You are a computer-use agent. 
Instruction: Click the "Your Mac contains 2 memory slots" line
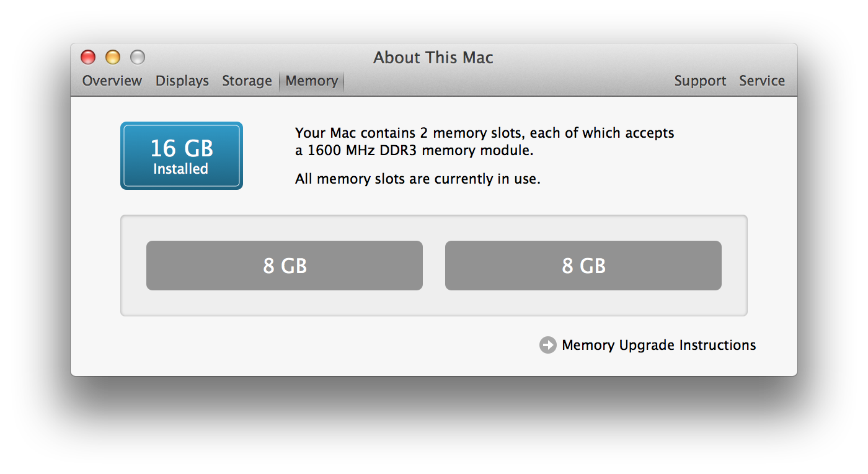coord(484,133)
